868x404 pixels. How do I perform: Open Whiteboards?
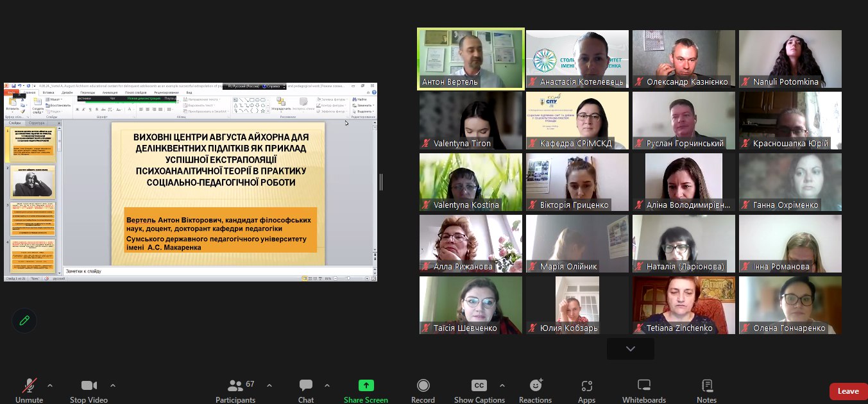click(644, 385)
